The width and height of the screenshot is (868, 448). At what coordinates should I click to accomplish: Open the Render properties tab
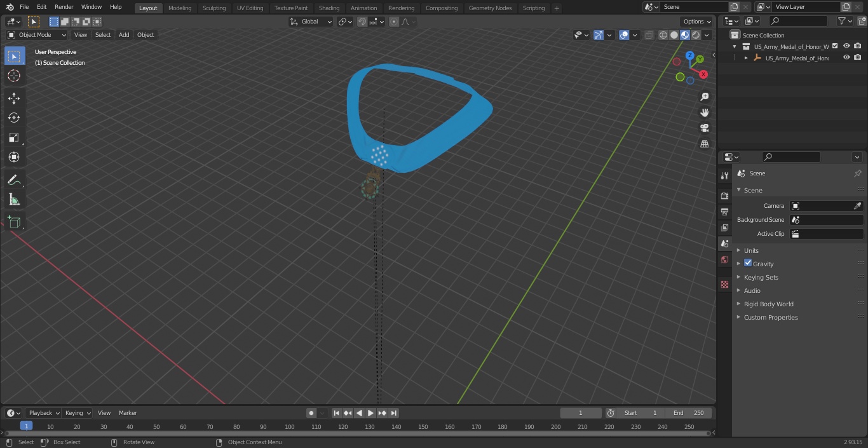(724, 196)
